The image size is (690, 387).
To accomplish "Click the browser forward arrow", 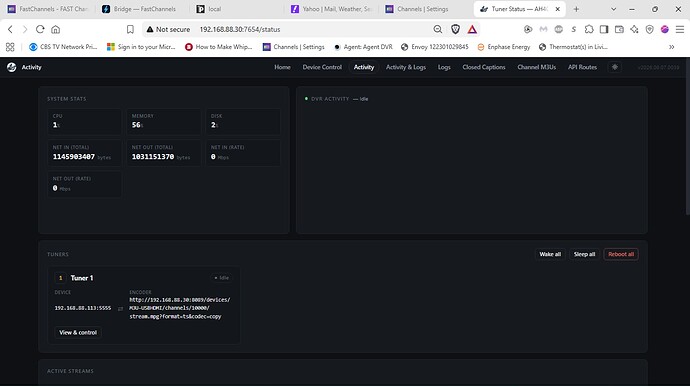I will point(25,29).
